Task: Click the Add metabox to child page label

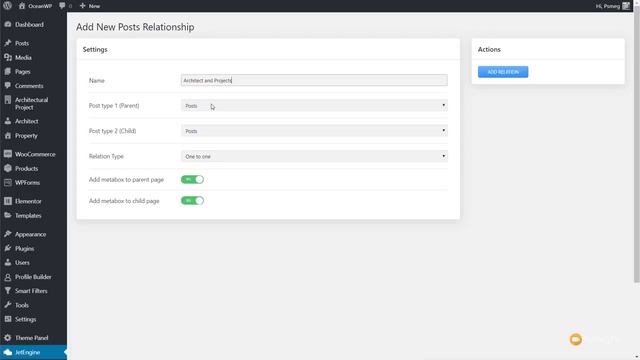Action: pos(124,201)
